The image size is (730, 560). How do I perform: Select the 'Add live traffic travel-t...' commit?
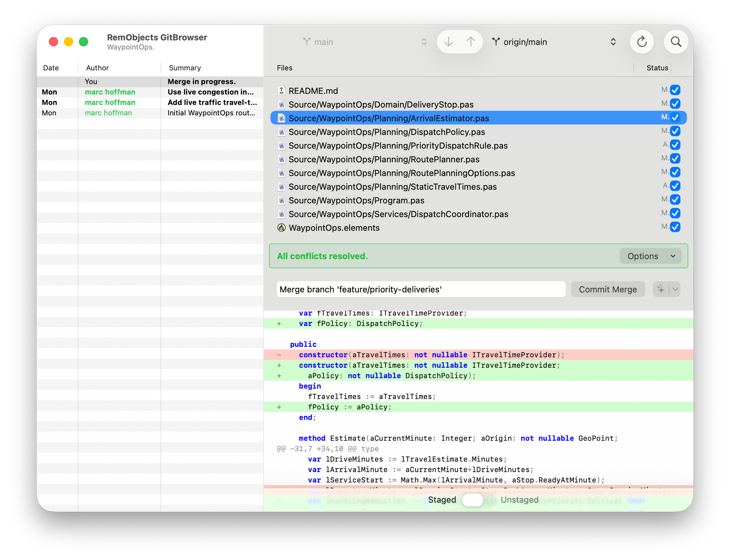pyautogui.click(x=150, y=103)
